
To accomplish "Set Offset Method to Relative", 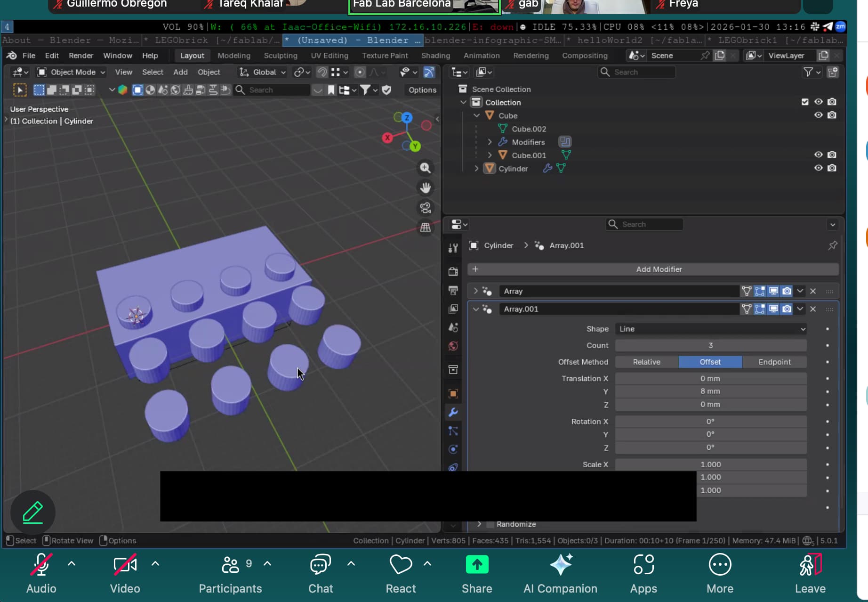I will 646,362.
